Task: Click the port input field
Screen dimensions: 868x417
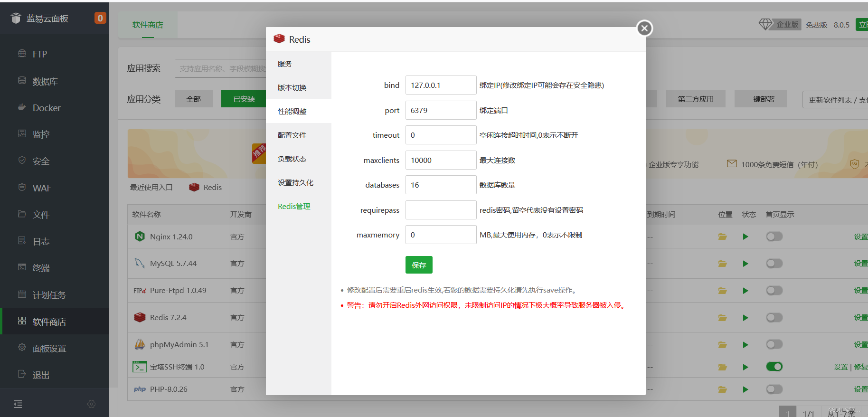Action: [x=441, y=110]
